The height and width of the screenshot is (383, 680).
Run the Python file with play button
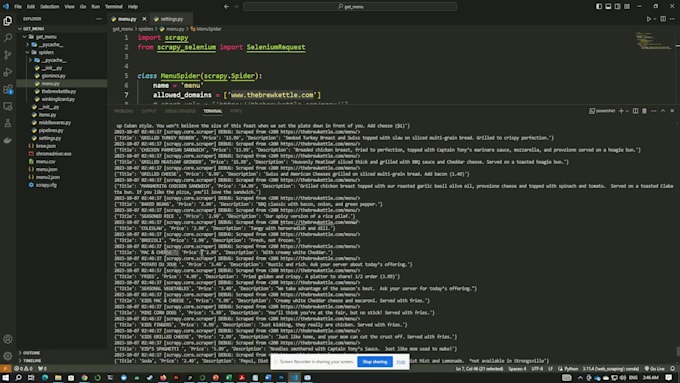tap(649, 19)
